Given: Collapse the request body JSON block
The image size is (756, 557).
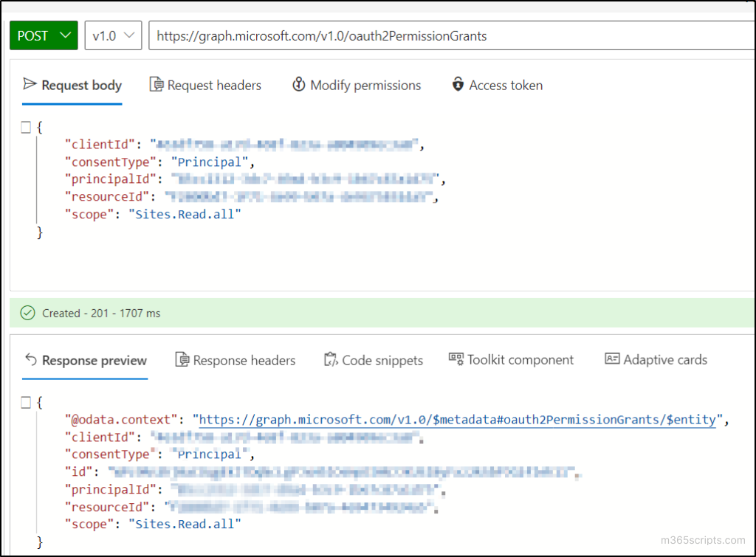Looking at the screenshot, I should [26, 127].
